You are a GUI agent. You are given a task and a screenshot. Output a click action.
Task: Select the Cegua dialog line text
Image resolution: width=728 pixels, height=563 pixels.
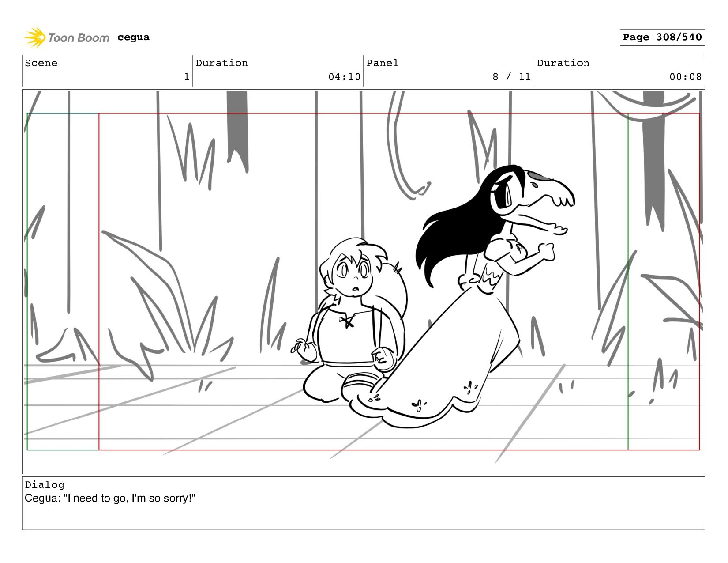click(x=110, y=499)
